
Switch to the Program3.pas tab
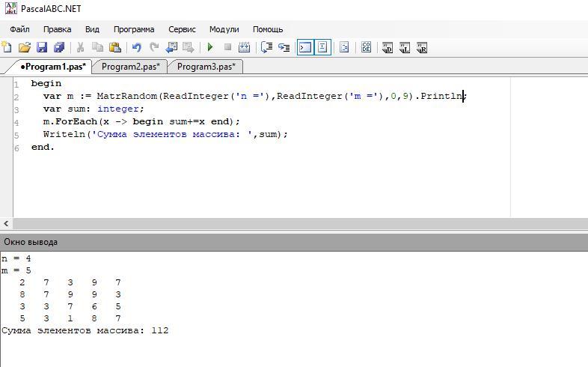tap(206, 67)
